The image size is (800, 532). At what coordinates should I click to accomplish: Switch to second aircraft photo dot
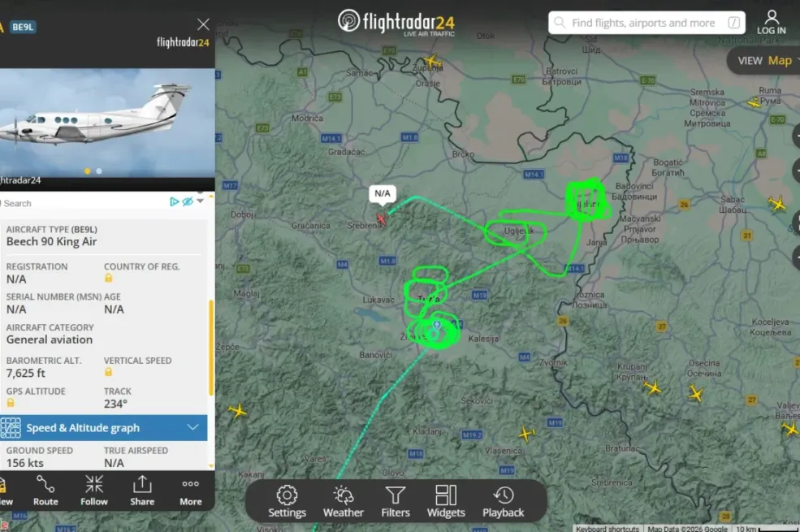tap(99, 171)
